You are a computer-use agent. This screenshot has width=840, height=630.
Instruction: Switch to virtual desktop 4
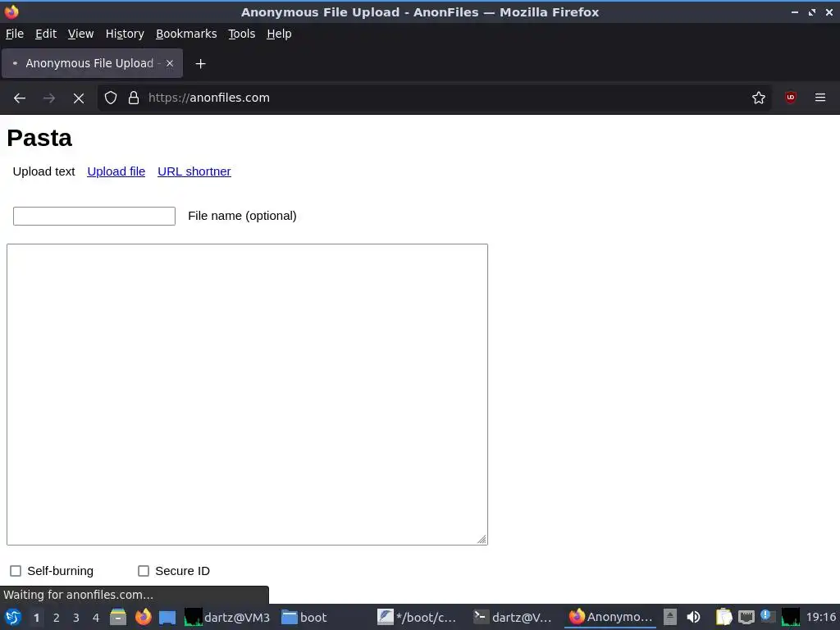[x=96, y=618]
